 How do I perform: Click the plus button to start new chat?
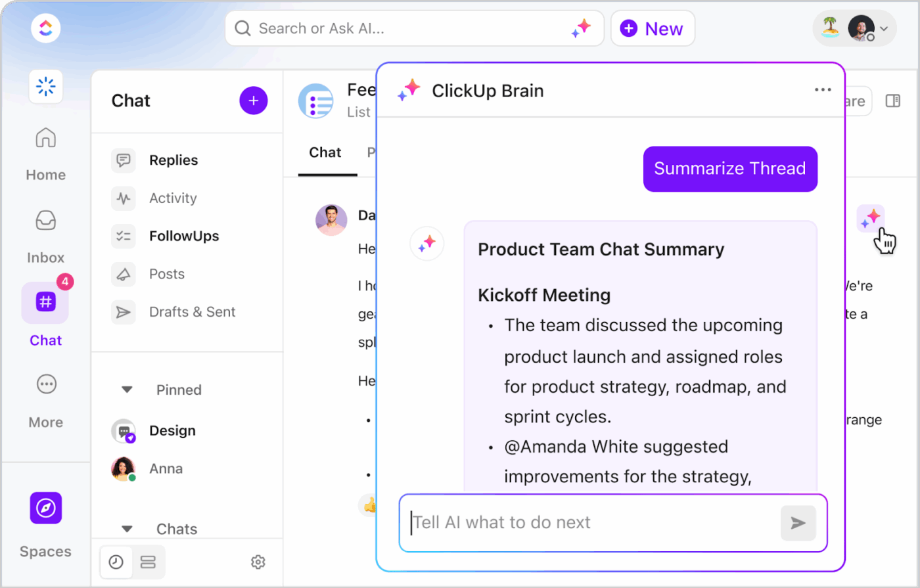click(x=254, y=101)
